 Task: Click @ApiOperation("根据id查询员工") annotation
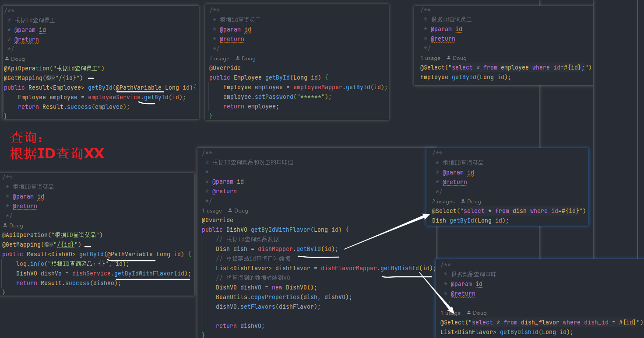(x=54, y=68)
